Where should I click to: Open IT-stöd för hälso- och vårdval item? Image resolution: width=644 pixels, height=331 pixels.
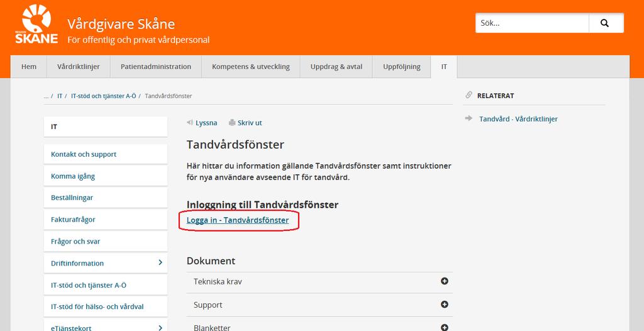coord(106,306)
